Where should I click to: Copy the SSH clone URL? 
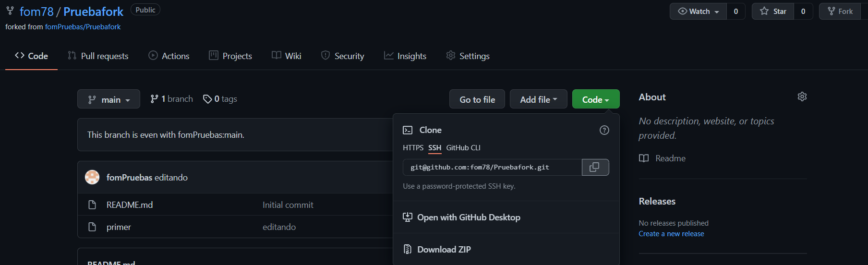coord(595,167)
